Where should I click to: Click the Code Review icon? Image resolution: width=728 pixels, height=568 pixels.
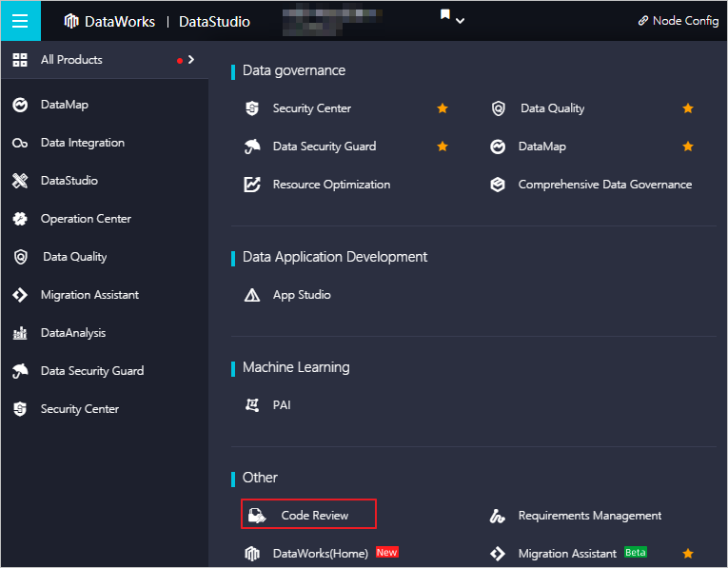pyautogui.click(x=257, y=515)
